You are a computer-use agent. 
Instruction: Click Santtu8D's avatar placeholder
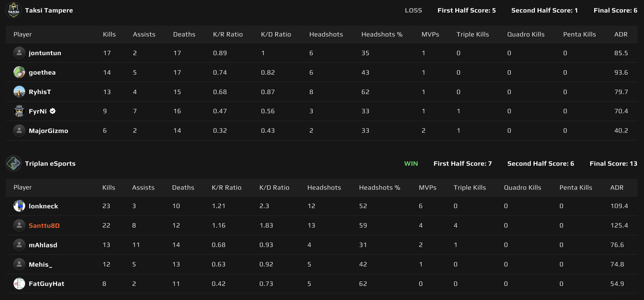pyautogui.click(x=19, y=225)
